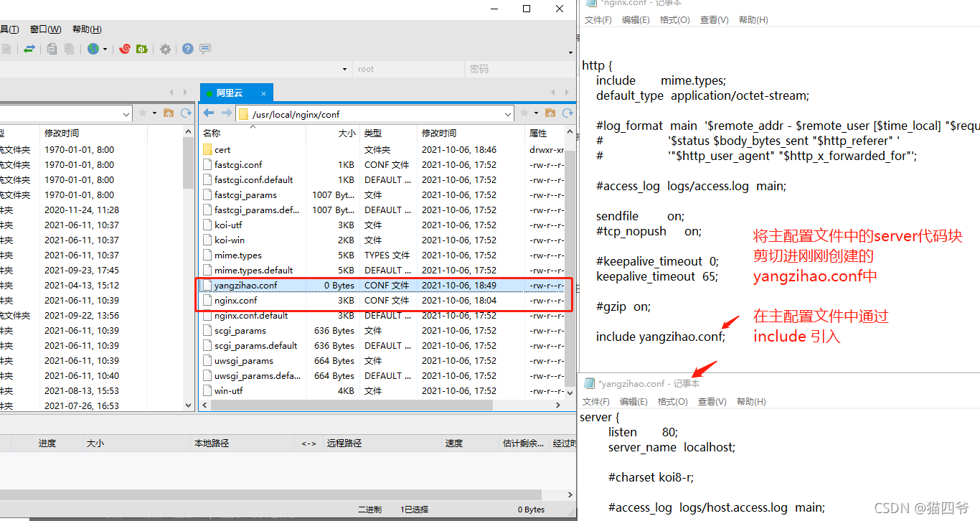Open 格式(O) menu in nginx.conf Notepad

[x=674, y=20]
